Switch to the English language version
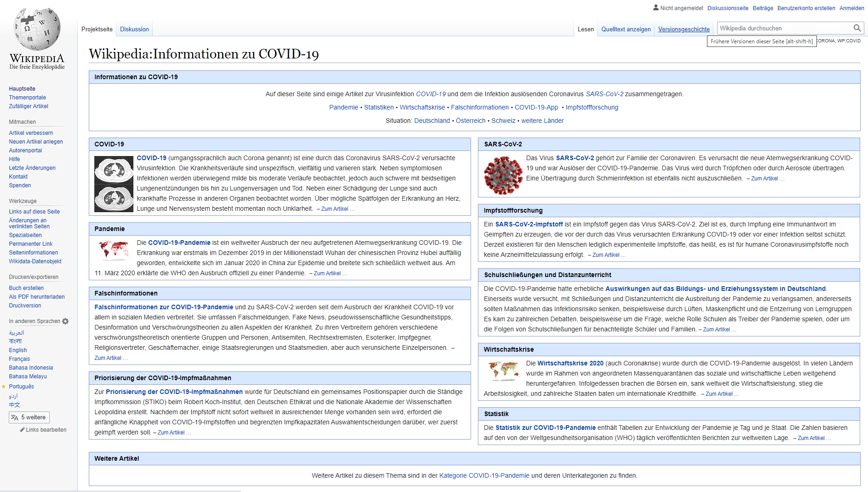This screenshot has width=868, height=492. pyautogui.click(x=18, y=350)
